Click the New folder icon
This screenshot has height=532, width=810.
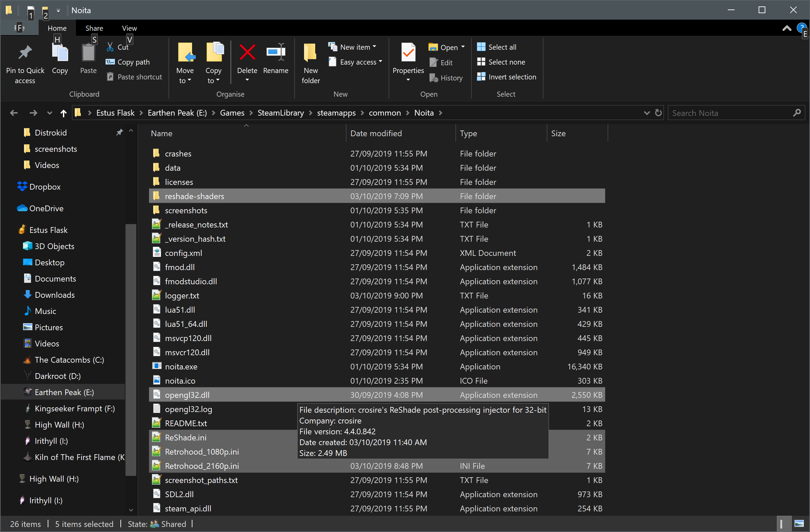tap(310, 53)
